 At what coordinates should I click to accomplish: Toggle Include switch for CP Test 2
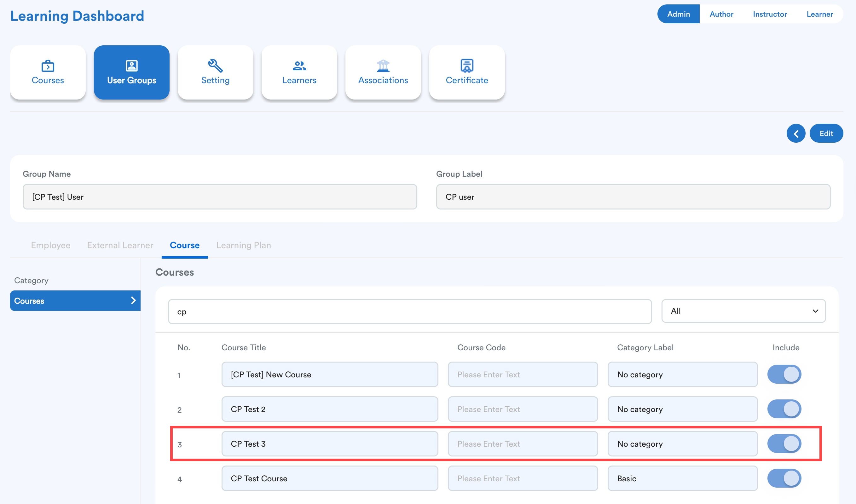784,409
